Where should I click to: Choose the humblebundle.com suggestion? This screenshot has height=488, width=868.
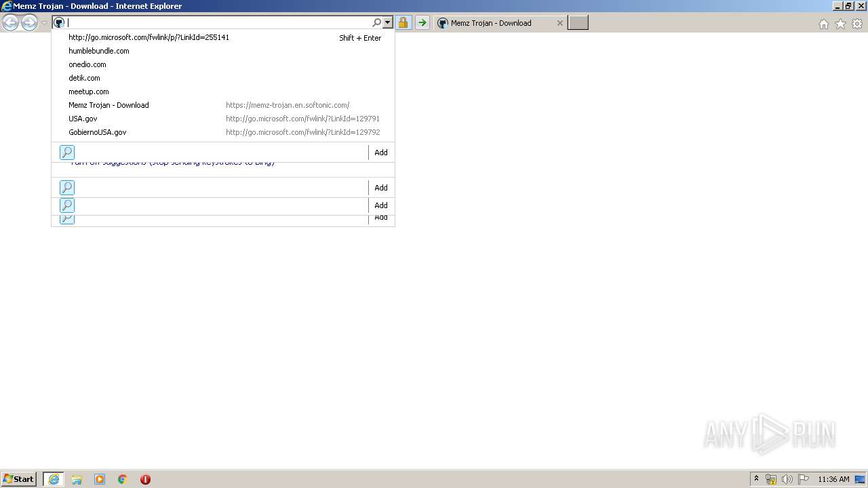click(223, 51)
